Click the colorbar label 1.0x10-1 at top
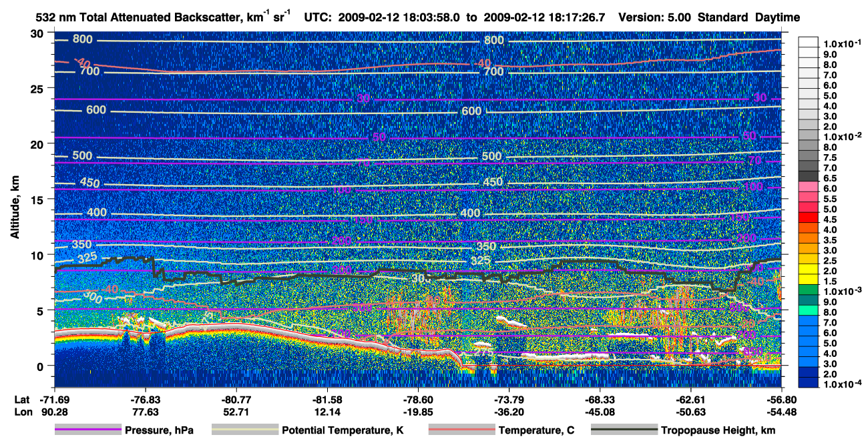 (x=841, y=43)
